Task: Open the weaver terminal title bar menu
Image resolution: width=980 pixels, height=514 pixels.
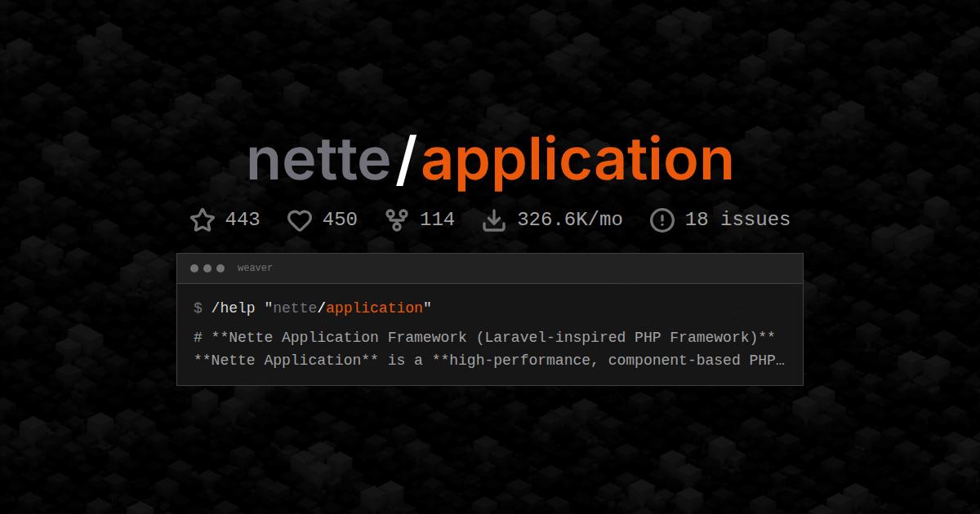Action: pos(490,268)
